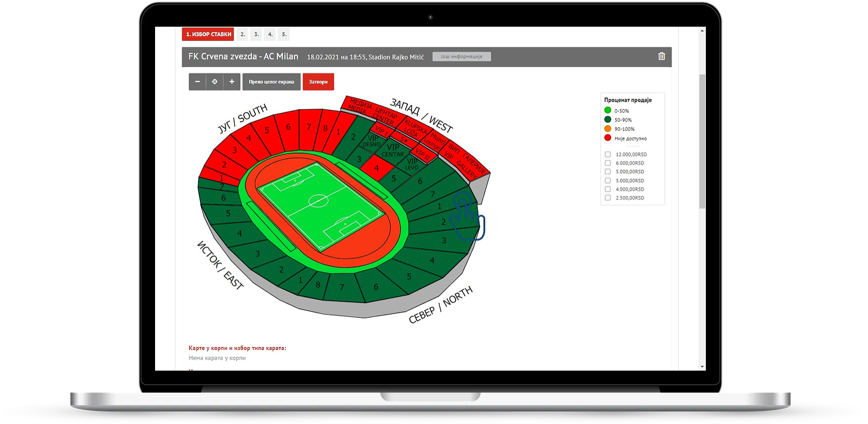Check the 5.000,00RSD box directly above 4.000,00RSD
The width and height of the screenshot is (868, 424).
(608, 180)
